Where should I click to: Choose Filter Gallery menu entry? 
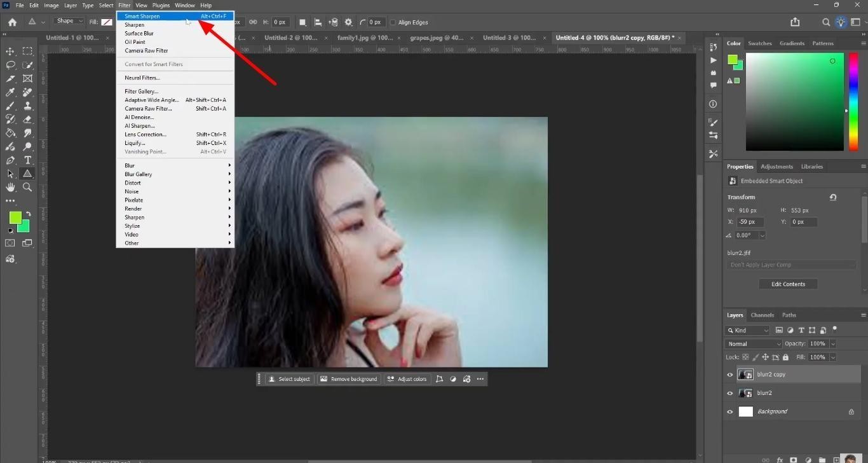click(175, 91)
